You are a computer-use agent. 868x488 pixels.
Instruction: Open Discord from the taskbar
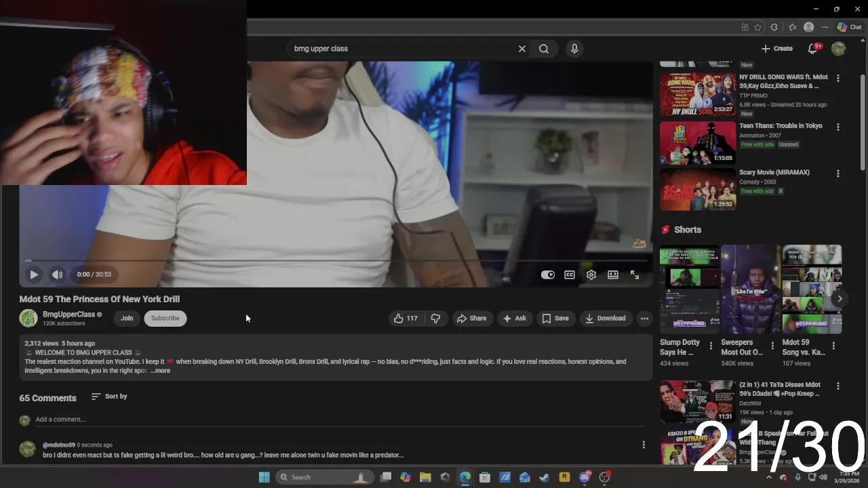point(585,477)
